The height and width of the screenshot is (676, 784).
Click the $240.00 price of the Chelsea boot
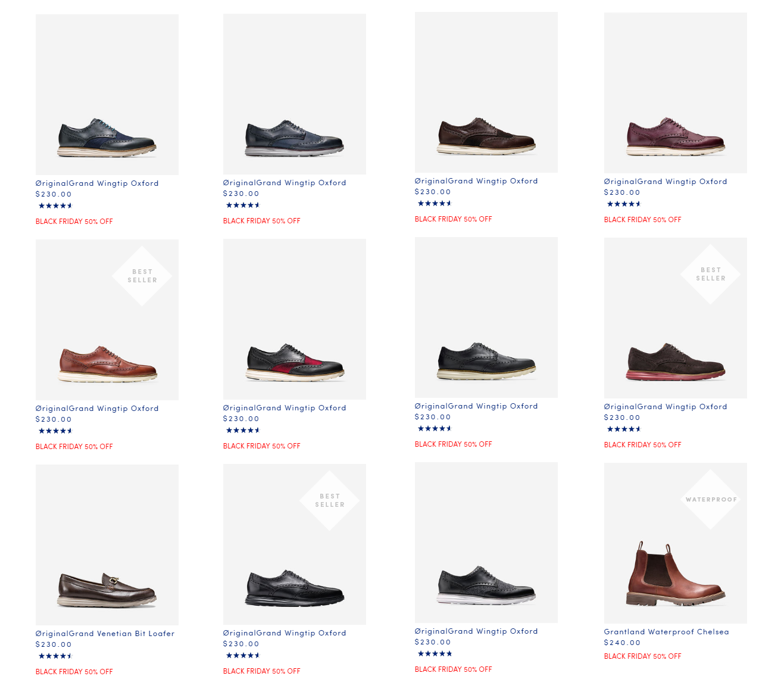(622, 643)
